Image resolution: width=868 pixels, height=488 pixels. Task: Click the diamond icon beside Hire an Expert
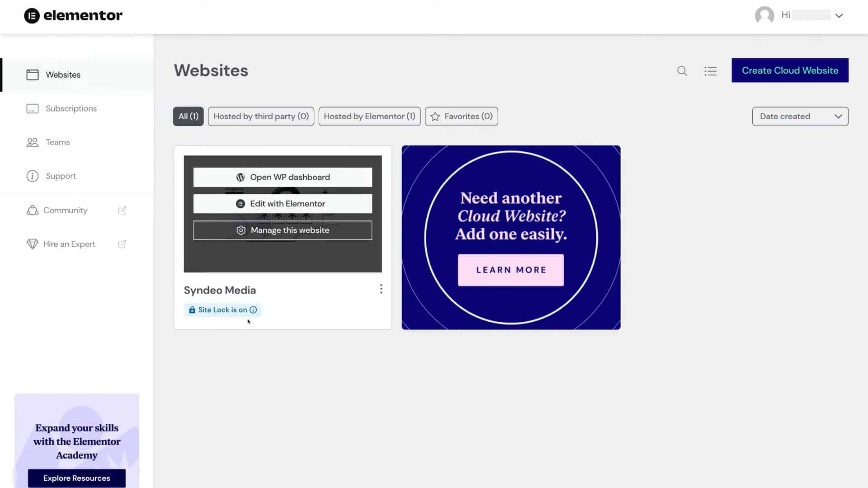click(x=33, y=244)
